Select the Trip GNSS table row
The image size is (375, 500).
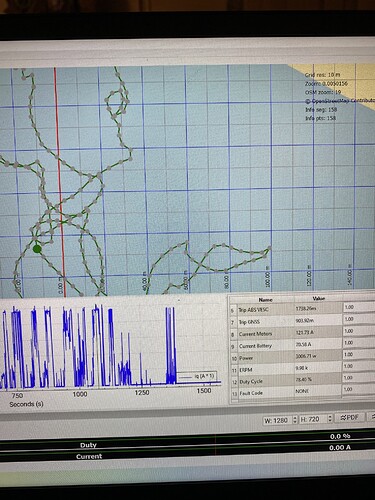pyautogui.click(x=302, y=321)
